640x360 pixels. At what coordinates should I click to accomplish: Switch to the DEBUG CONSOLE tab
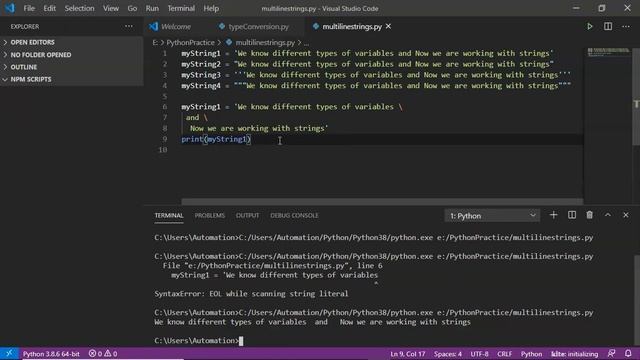[294, 216]
